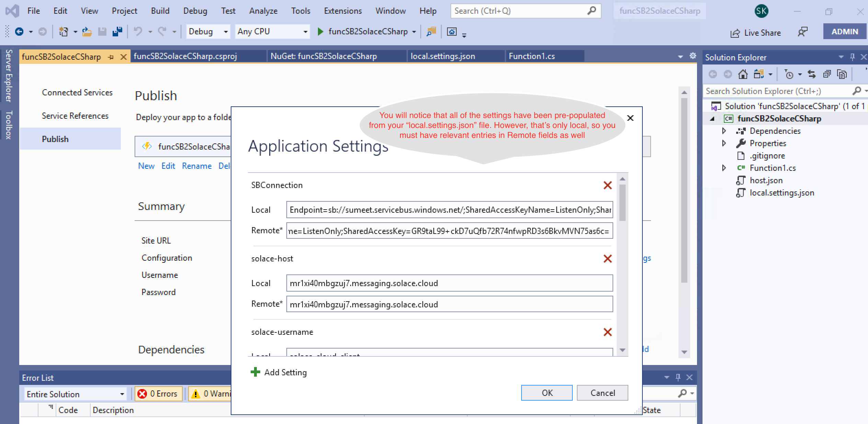The height and width of the screenshot is (424, 868).
Task: Click the red X to remove SBConnection setting
Action: tap(607, 185)
